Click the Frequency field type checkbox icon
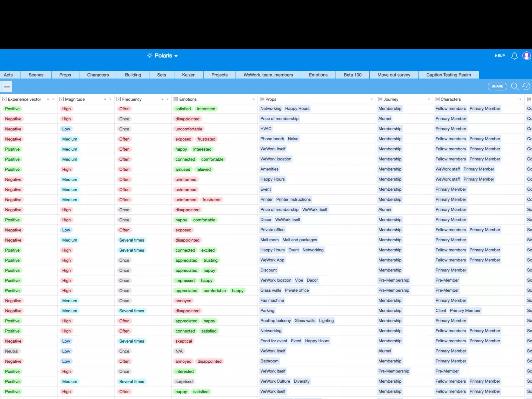Image resolution: width=532 pixels, height=399 pixels. tap(119, 99)
